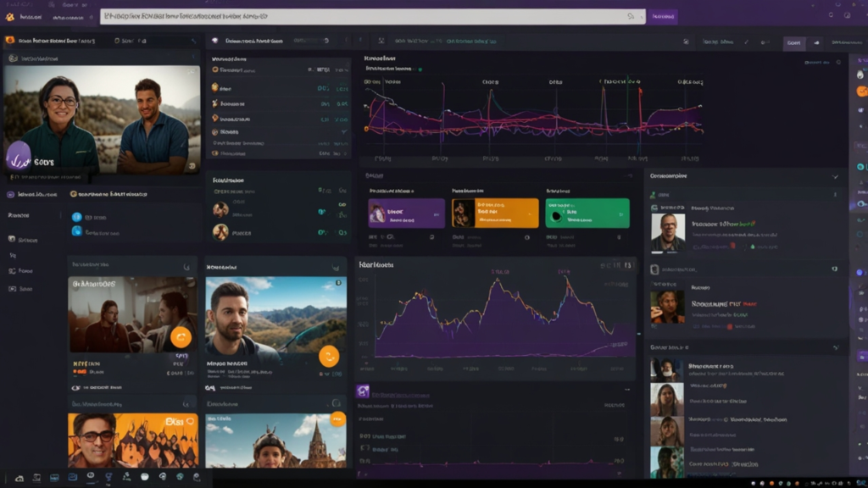Image resolution: width=868 pixels, height=488 pixels.
Task: Click the orange figure icon on third stats row
Action: pos(214,103)
